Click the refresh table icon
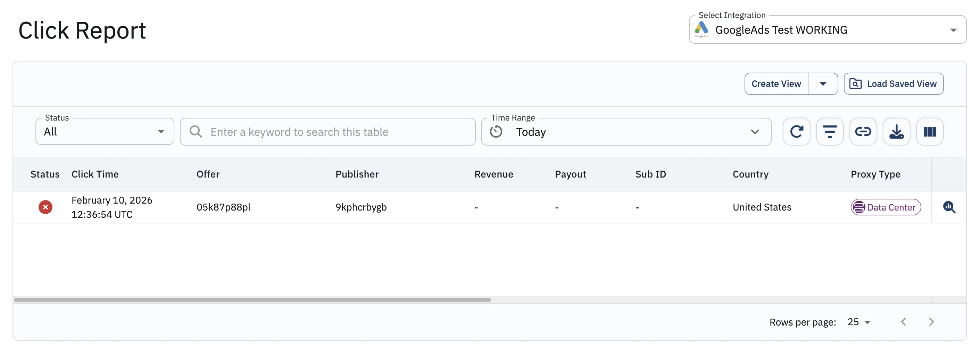The width and height of the screenshot is (980, 353). (796, 132)
